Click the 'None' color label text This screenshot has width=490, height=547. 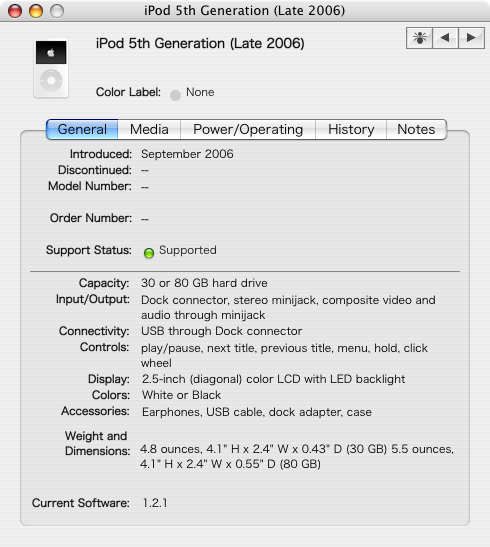point(200,92)
